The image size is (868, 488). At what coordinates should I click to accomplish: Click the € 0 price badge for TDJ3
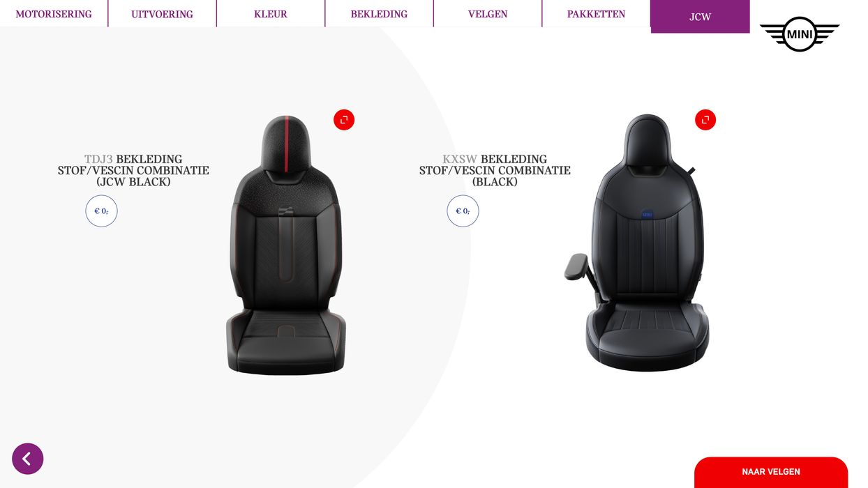pos(101,211)
